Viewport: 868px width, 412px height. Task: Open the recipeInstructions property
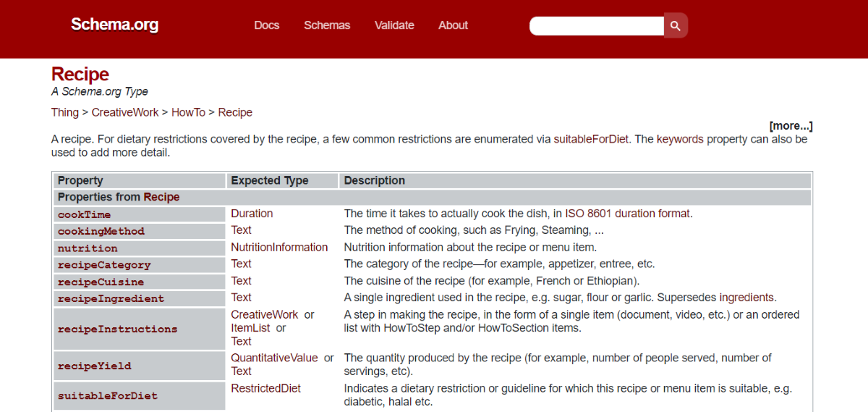[x=117, y=329]
